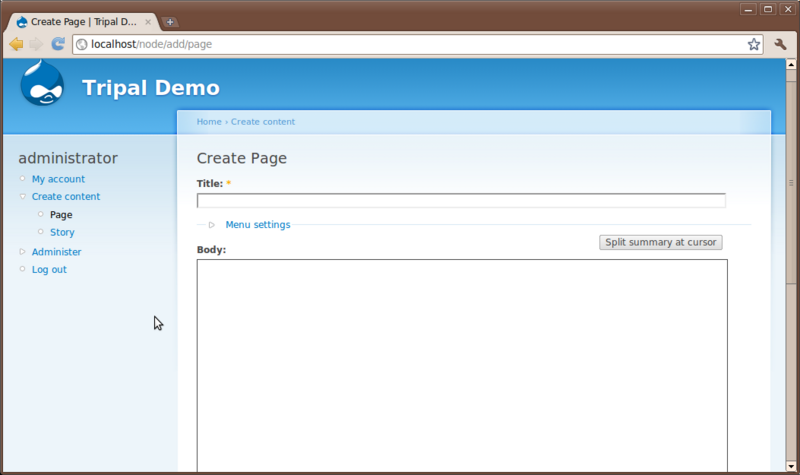Screen dimensions: 800x475
Task: Select the Page menu item
Action: (x=61, y=215)
